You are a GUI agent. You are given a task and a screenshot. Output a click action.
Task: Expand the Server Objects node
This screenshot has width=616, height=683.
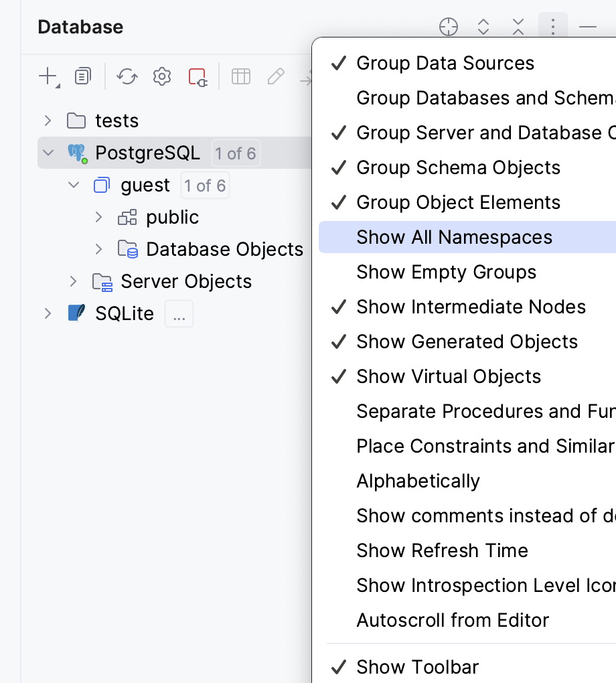click(x=72, y=281)
